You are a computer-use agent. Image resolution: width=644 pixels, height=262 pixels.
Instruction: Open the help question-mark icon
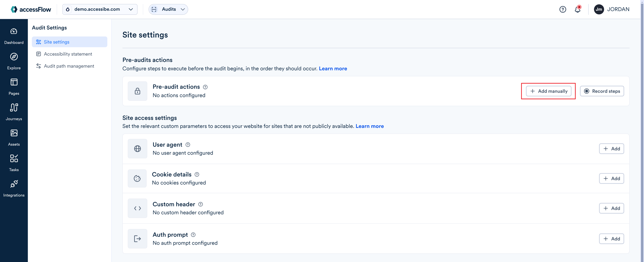(562, 9)
